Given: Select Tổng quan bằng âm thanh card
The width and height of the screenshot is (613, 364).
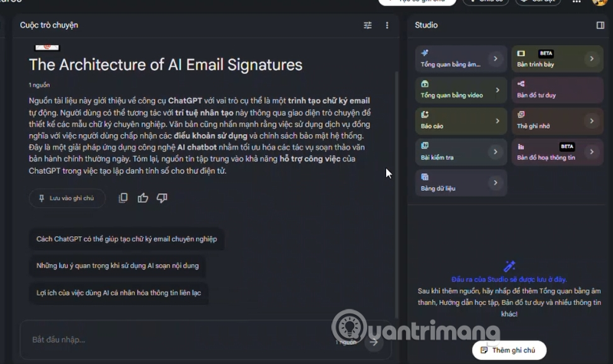Looking at the screenshot, I should [x=461, y=59].
